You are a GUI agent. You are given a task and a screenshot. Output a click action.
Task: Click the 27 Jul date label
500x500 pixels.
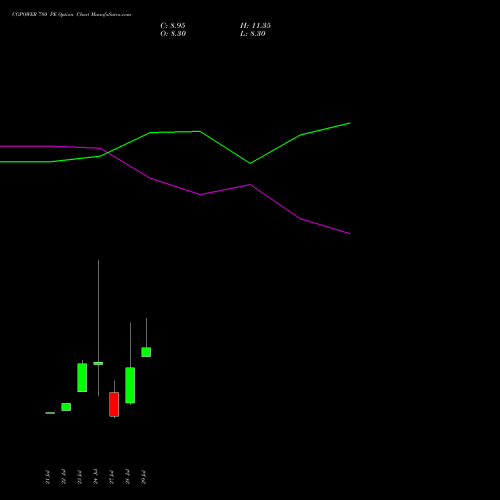point(112,477)
